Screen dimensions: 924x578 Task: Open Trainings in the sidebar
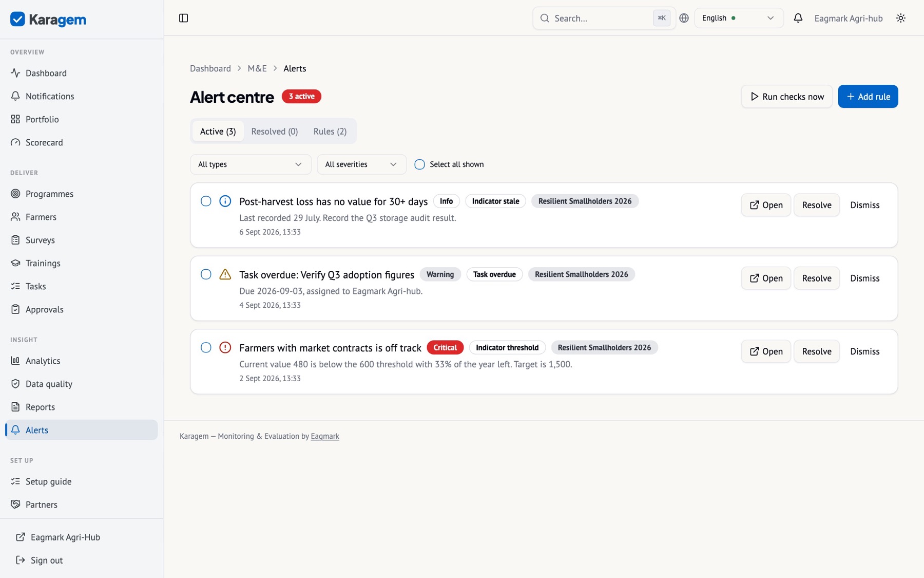point(82,263)
